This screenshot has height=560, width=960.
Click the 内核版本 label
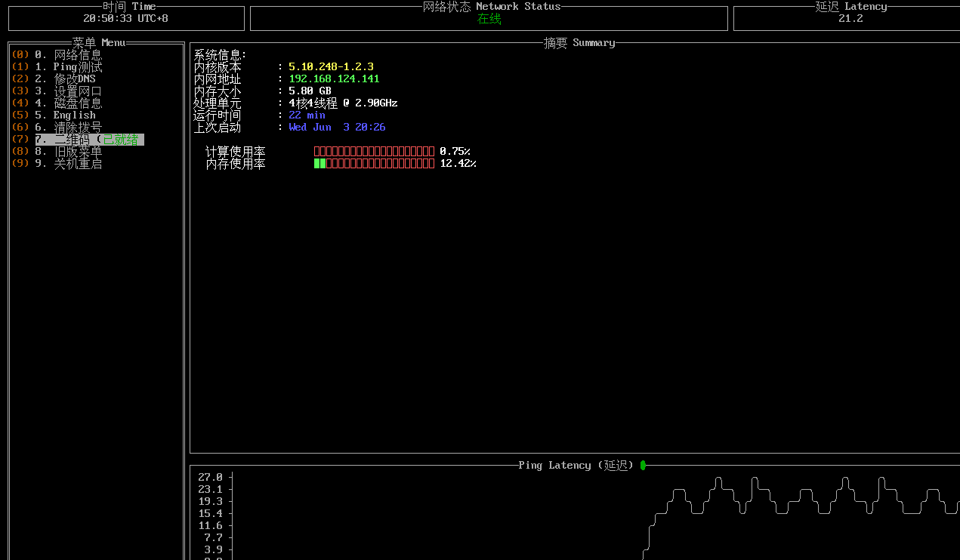click(218, 66)
